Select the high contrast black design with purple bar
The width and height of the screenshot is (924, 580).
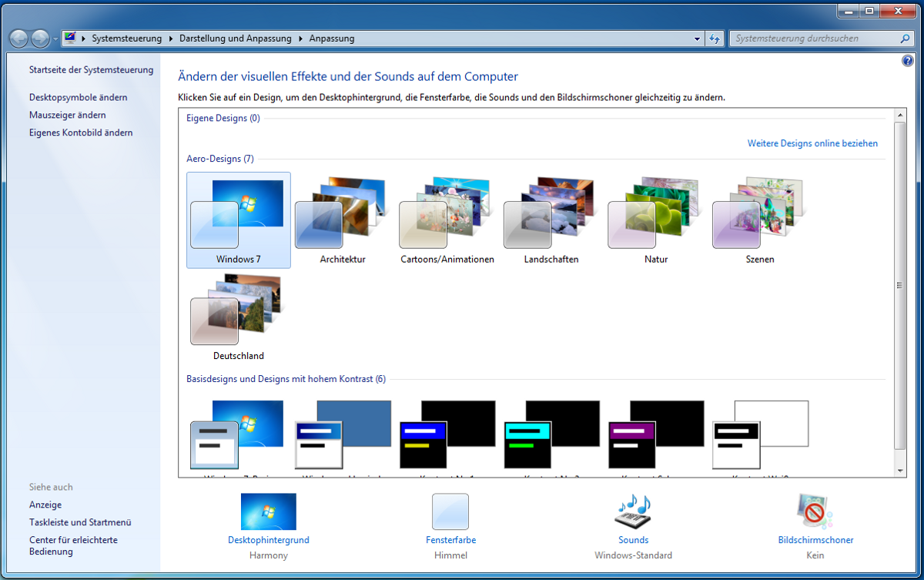[656, 434]
